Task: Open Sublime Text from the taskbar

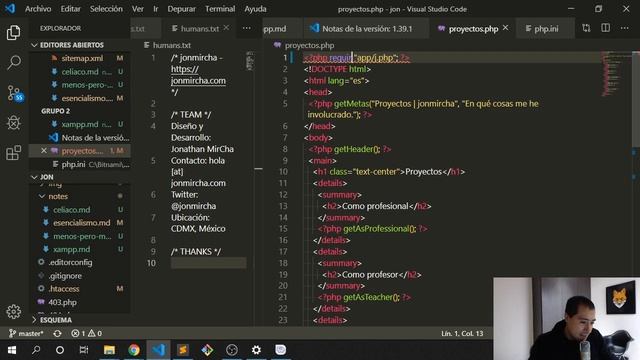Action: pos(183,350)
